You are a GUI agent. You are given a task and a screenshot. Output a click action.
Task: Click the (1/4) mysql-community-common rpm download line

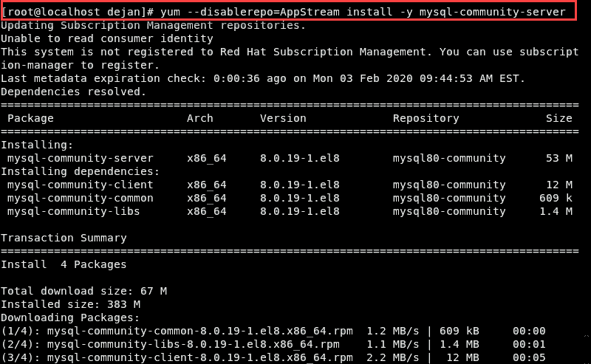tap(273, 331)
